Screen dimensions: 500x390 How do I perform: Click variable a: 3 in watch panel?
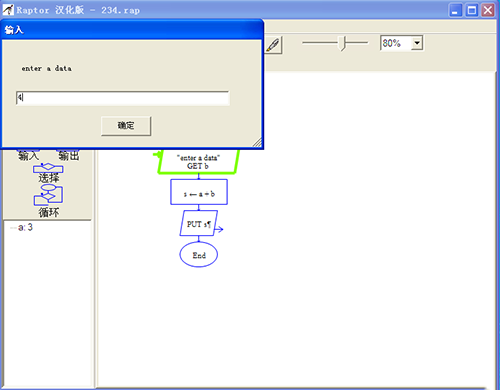[x=25, y=227]
